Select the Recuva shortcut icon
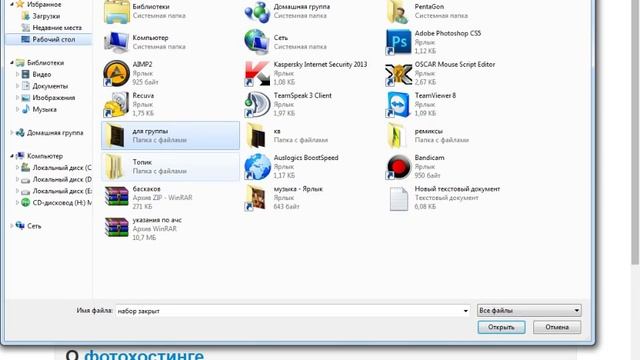Screen dimensions: 640x360 (x=117, y=104)
